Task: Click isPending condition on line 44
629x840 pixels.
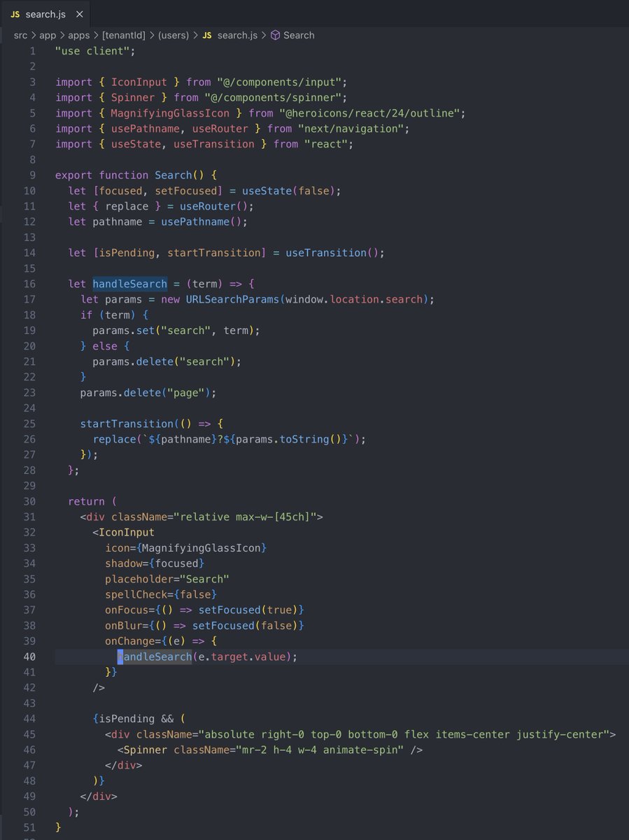Action: [x=127, y=719]
